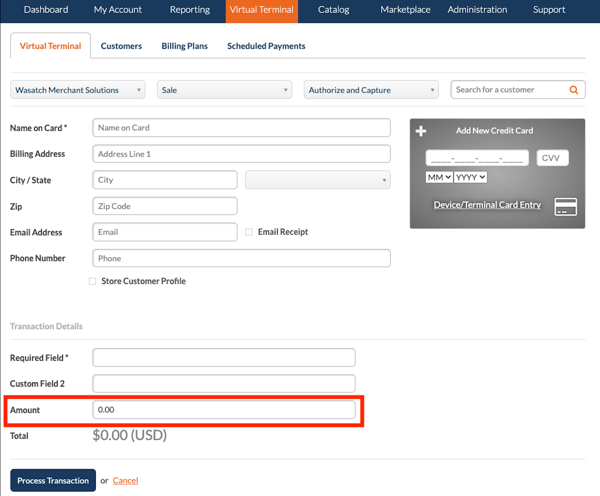Click the Add New Credit Card heading
This screenshot has width=600, height=496.
point(494,131)
